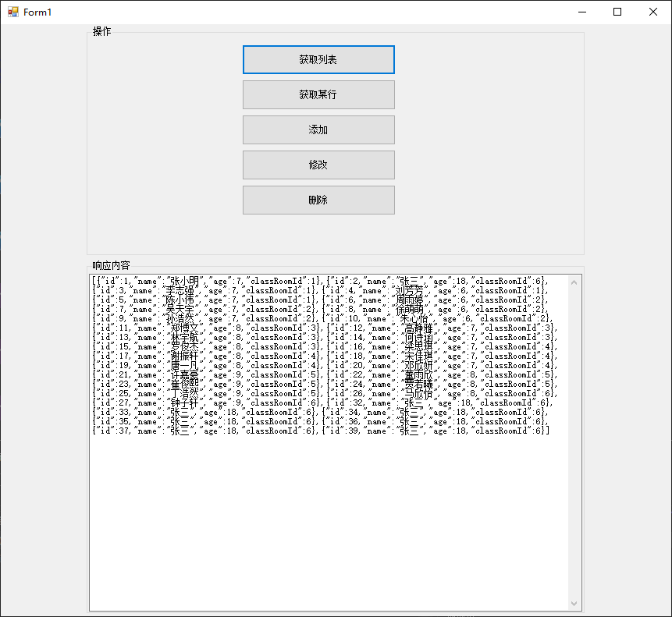Image resolution: width=672 pixels, height=617 pixels.
Task: Maximize the Form1 window
Action: tap(617, 12)
